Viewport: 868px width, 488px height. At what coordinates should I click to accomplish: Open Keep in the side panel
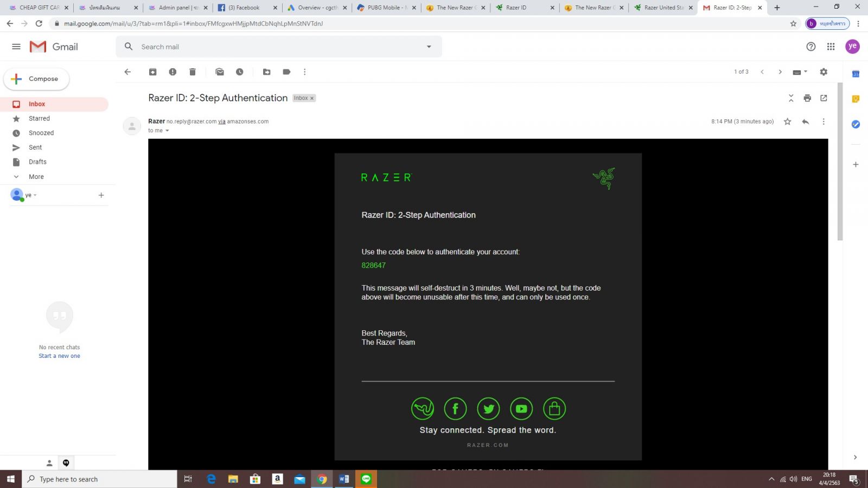(x=856, y=99)
